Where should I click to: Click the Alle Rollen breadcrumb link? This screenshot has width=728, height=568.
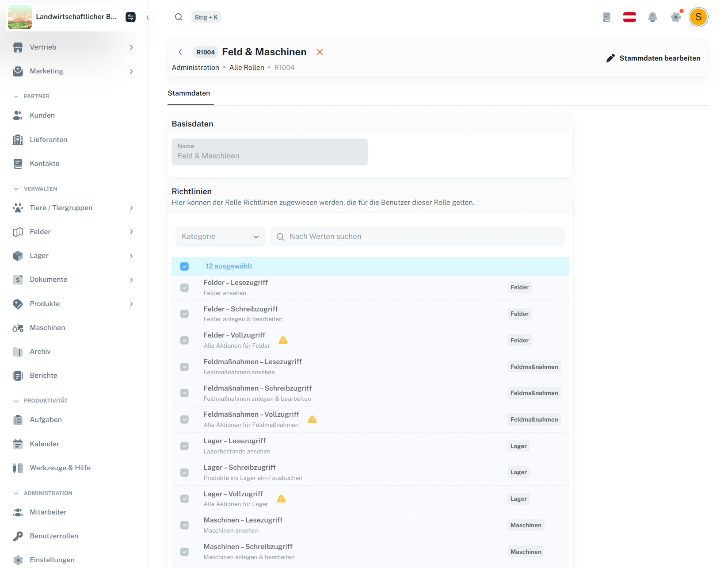click(x=247, y=68)
